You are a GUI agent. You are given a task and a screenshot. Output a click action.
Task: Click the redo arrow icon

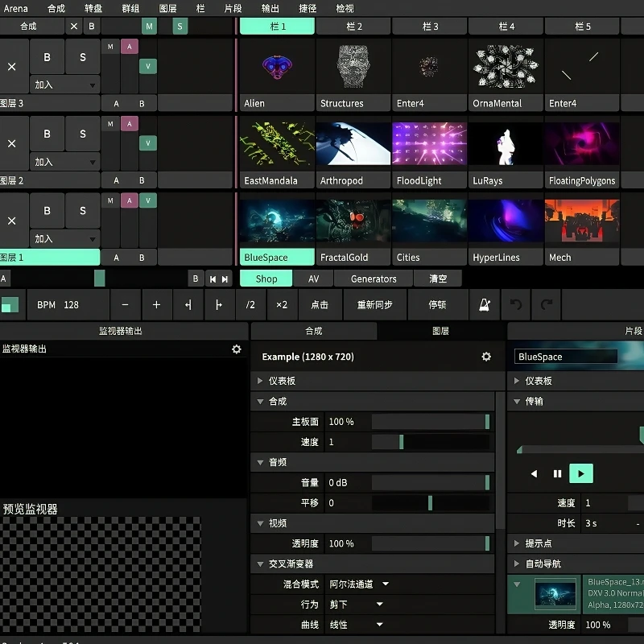pos(547,305)
